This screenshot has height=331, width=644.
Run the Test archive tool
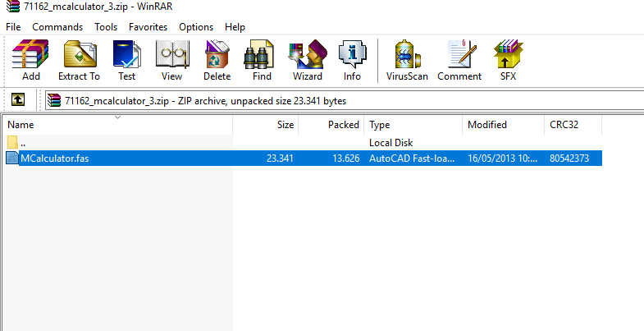127,61
